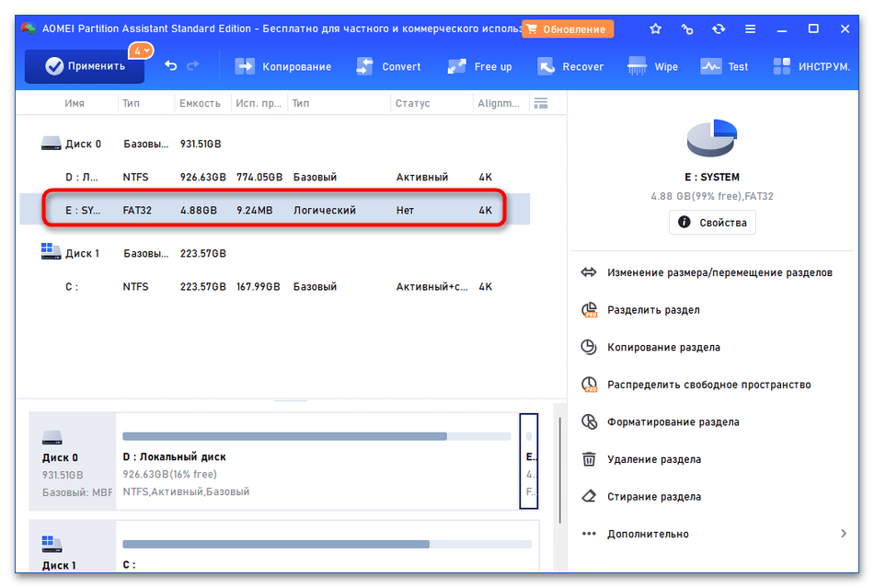Click the Диск 0 drive icon in the list
Image resolution: width=874 pixels, height=588 pixels.
pyautogui.click(x=51, y=144)
